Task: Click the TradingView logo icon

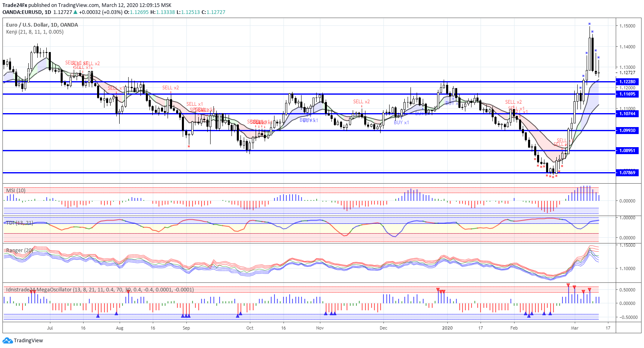Action: tap(7, 341)
